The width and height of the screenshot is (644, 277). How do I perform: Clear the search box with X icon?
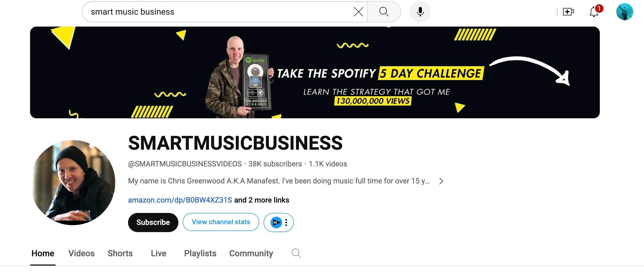pos(358,12)
